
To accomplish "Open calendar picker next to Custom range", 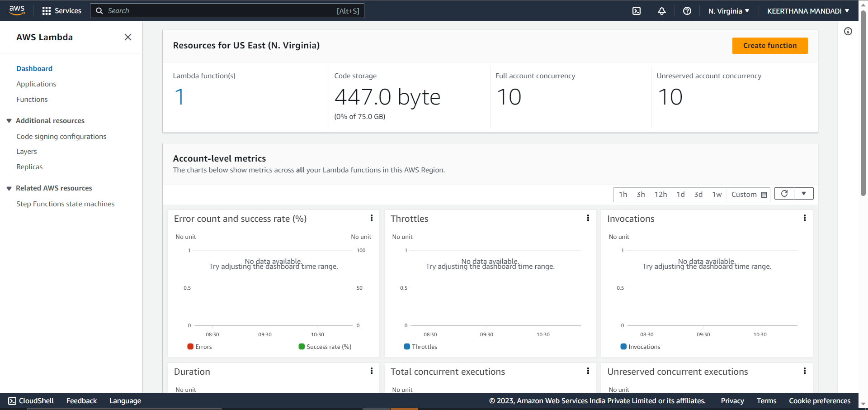I will coord(764,194).
